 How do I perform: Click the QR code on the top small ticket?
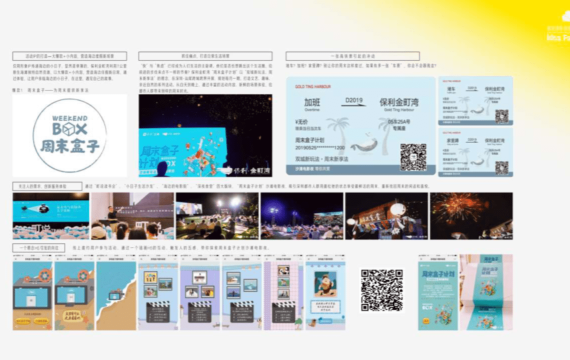point(502,116)
